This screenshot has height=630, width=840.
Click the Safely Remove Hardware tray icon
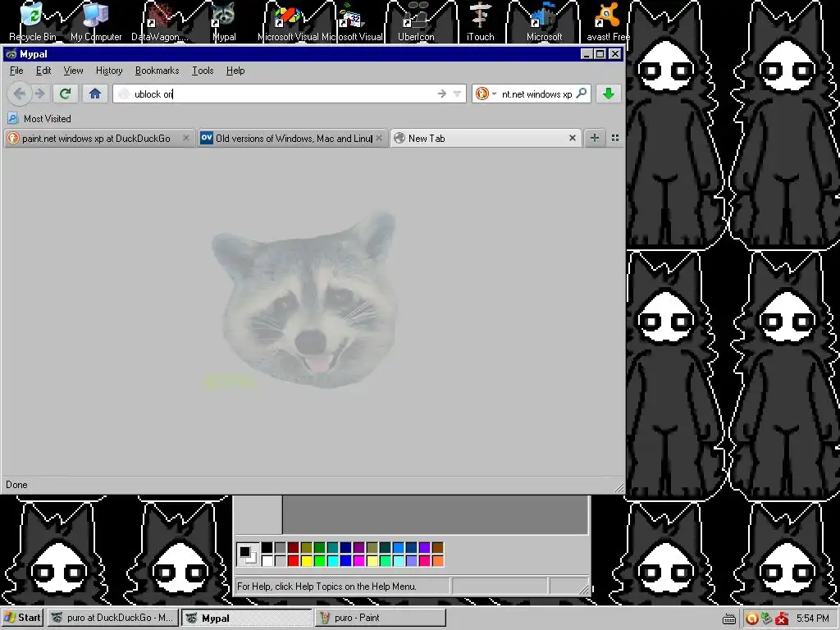[x=767, y=619]
